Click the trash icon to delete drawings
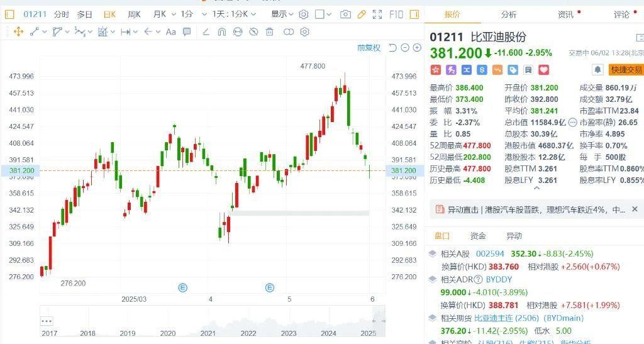 (x=269, y=31)
